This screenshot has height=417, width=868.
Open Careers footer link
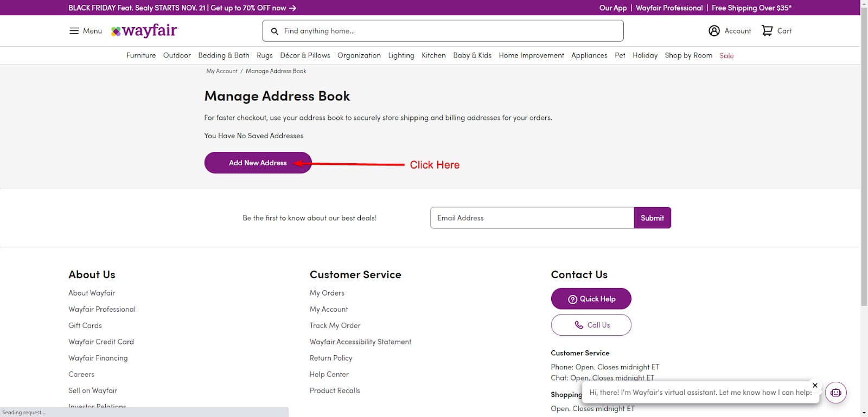click(81, 374)
